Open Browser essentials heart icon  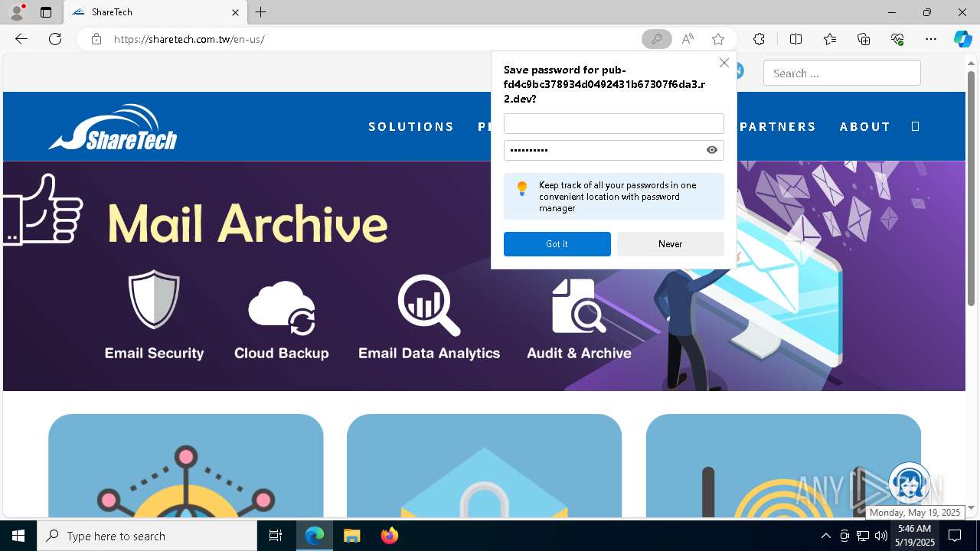tap(897, 39)
